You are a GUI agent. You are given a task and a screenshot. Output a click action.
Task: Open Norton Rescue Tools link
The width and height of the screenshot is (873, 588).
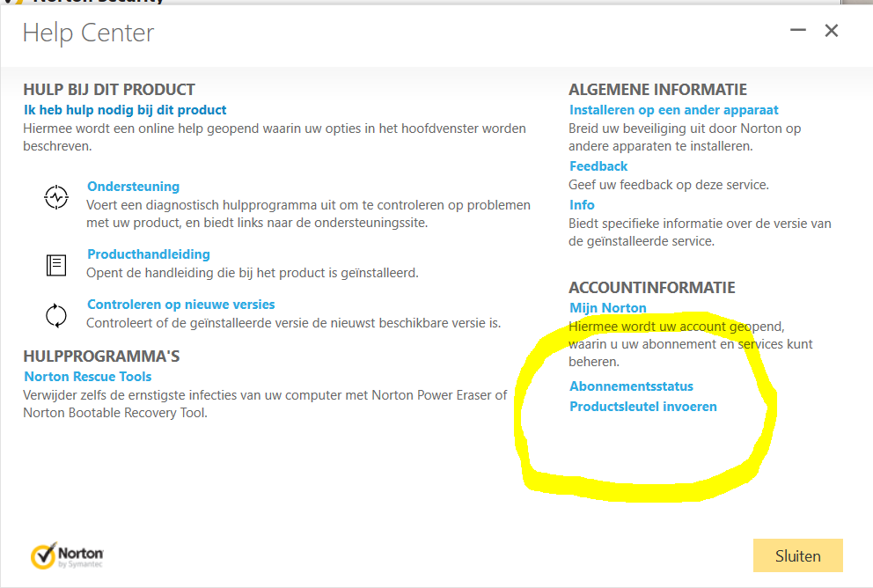pos(88,377)
